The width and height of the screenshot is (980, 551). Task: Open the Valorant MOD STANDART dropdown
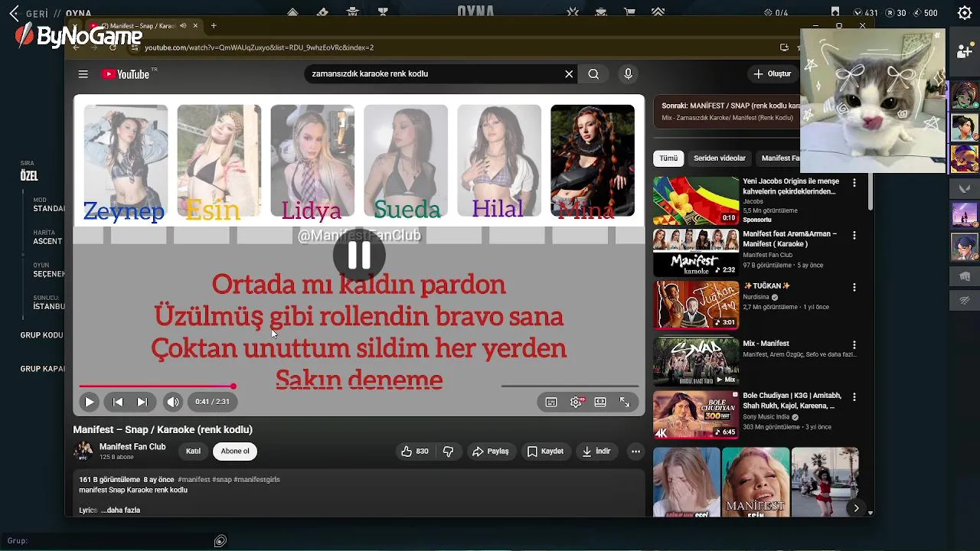[x=48, y=204]
